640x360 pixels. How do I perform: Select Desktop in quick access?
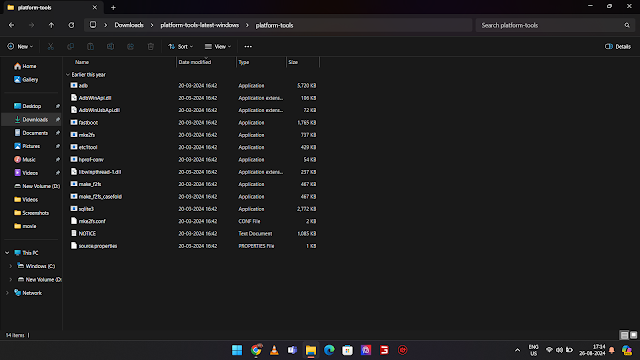point(31,106)
